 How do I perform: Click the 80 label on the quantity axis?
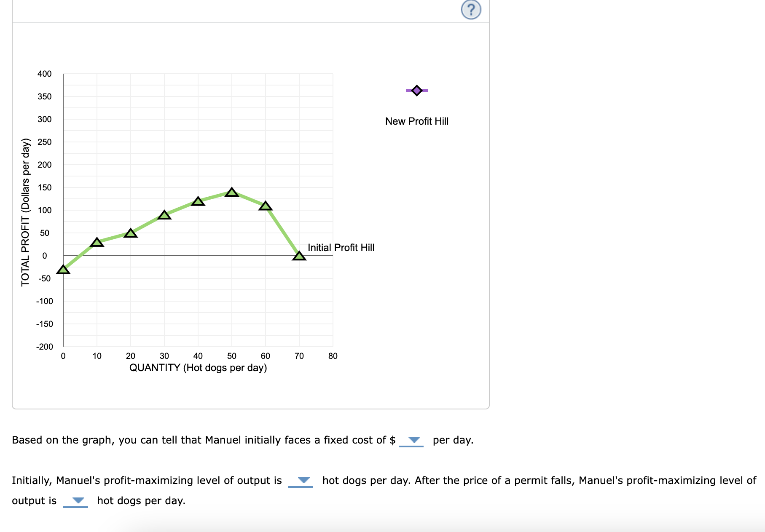click(333, 356)
